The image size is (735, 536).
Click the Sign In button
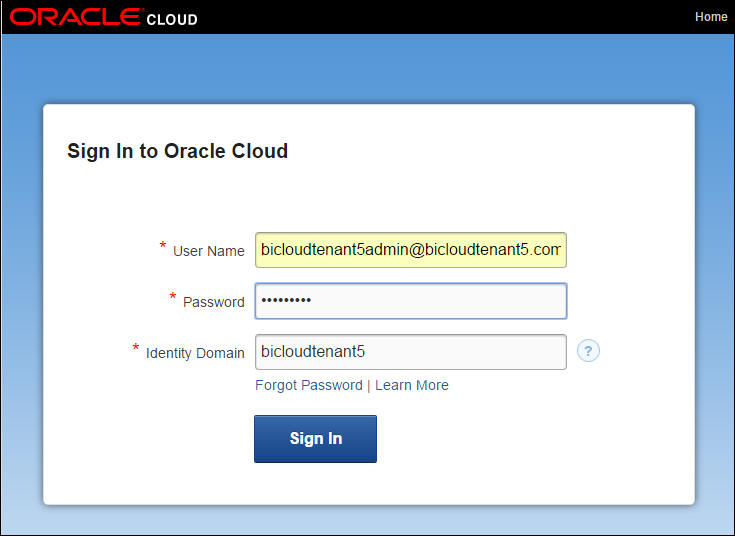click(x=315, y=439)
